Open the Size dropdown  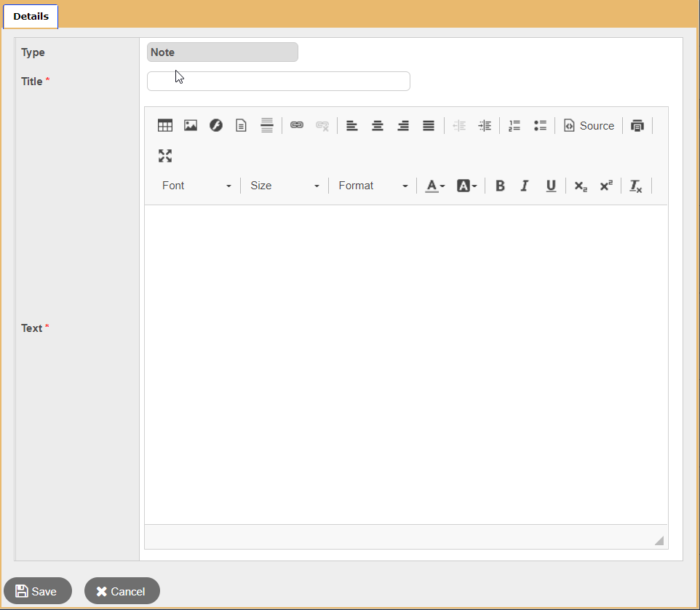click(x=284, y=186)
